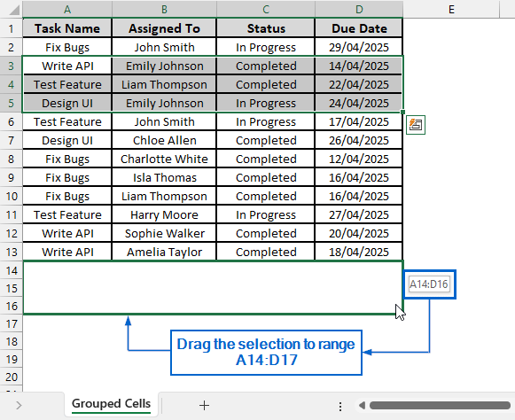Select row 3 header
515x420 pixels.
point(12,66)
